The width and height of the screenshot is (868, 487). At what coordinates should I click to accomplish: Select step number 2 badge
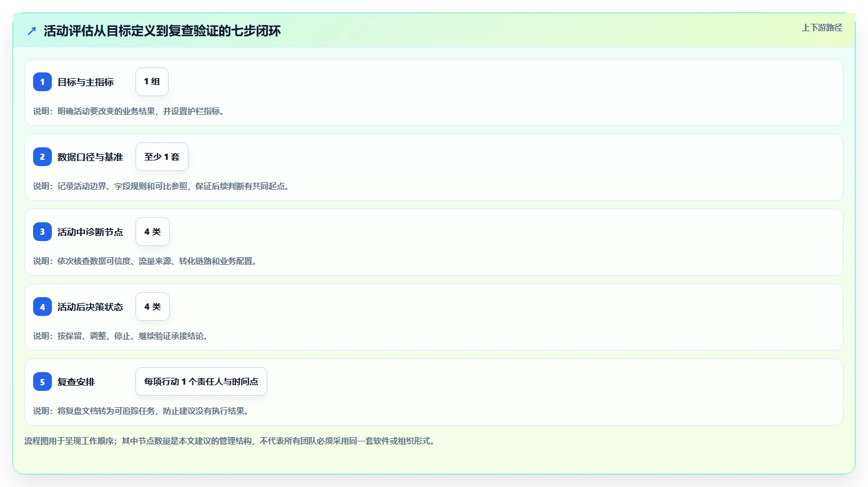point(42,157)
